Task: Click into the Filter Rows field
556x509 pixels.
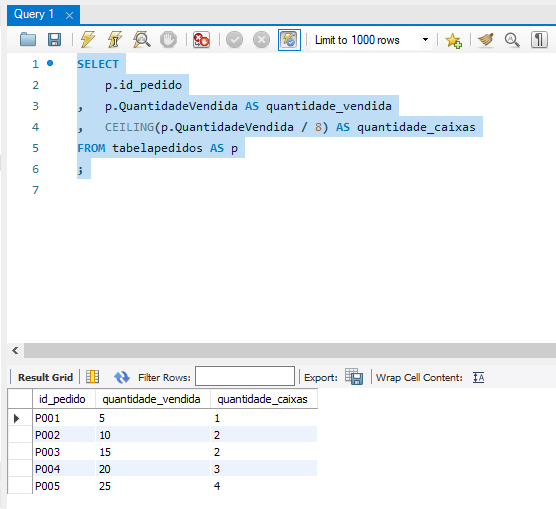Action: point(245,376)
